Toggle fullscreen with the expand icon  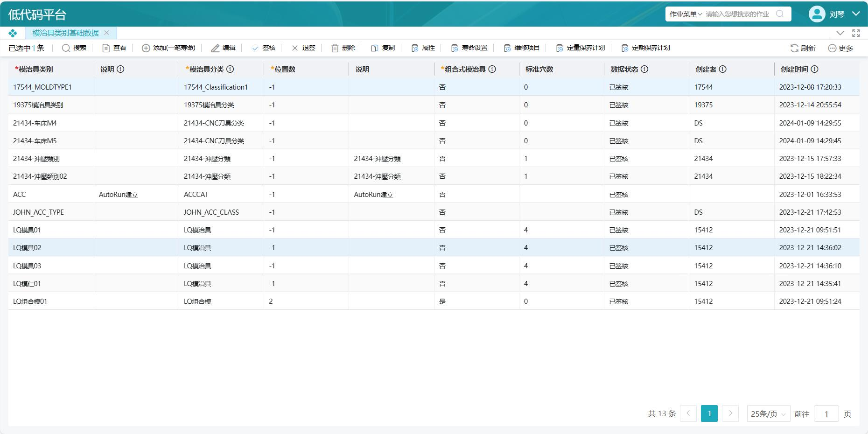[x=856, y=33]
